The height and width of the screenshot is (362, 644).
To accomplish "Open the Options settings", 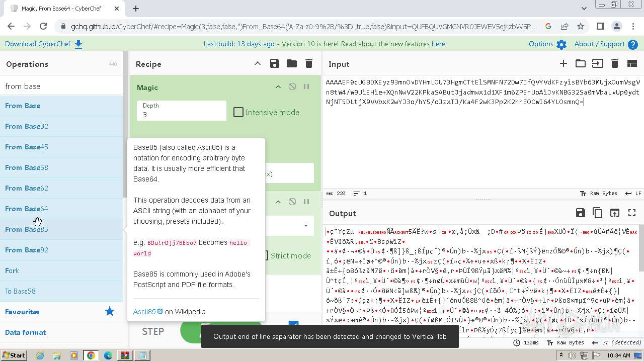I will 547,44.
